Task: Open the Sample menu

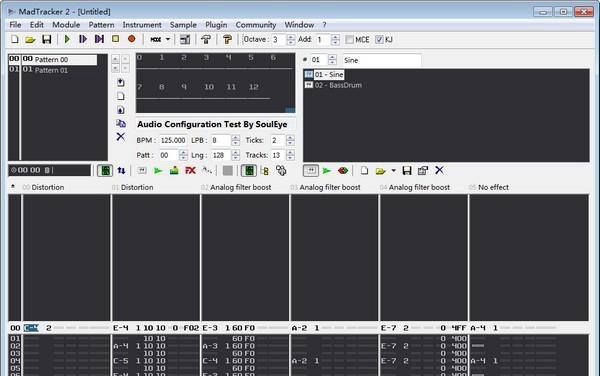Action: [183, 25]
